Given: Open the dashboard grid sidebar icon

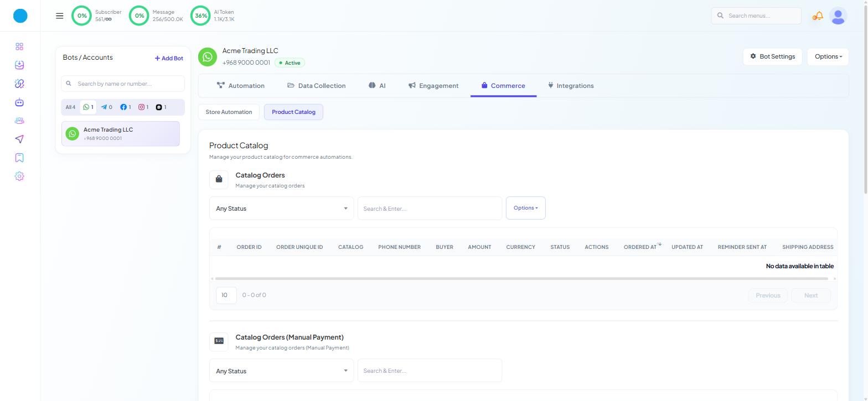Looking at the screenshot, I should [19, 46].
